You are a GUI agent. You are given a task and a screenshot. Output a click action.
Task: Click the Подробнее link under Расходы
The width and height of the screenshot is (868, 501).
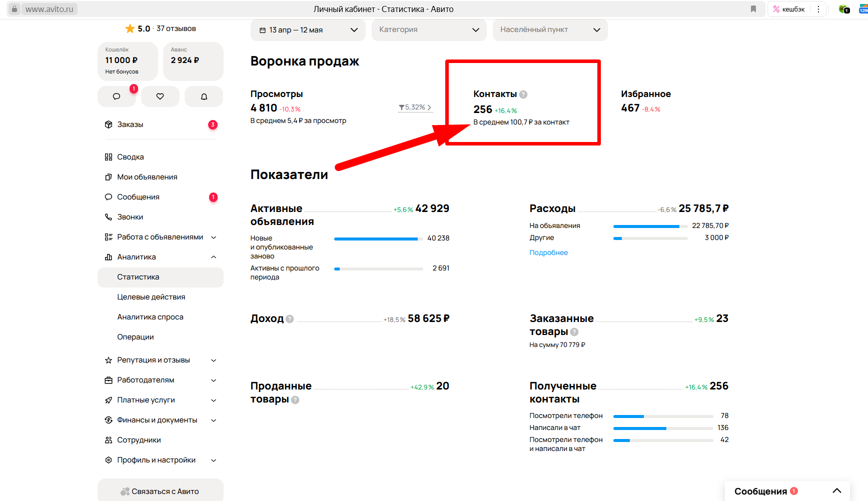[x=548, y=252]
